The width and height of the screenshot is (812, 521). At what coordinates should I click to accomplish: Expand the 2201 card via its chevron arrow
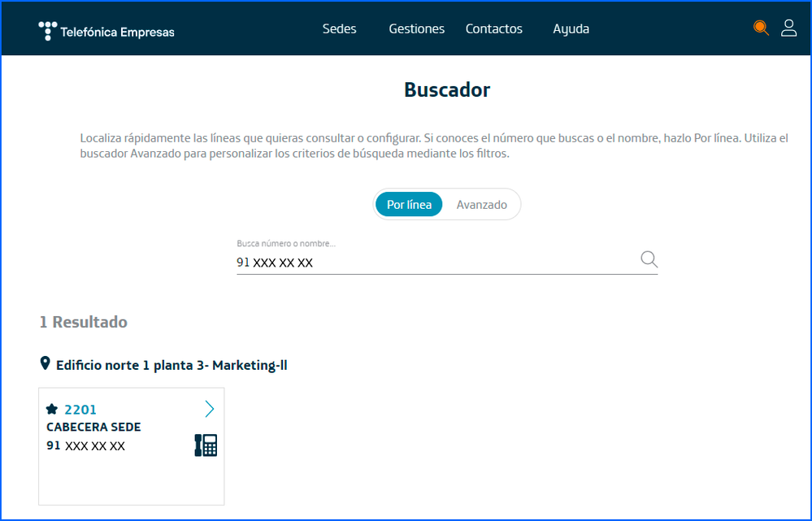point(209,408)
